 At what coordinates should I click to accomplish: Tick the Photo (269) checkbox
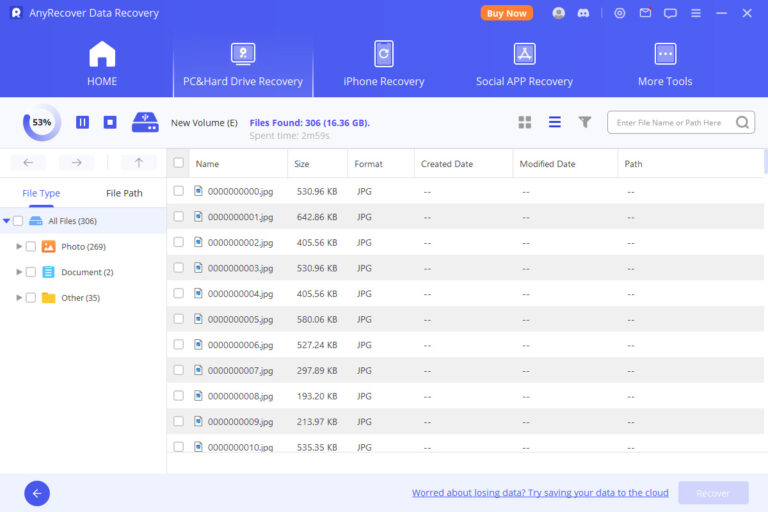point(31,246)
